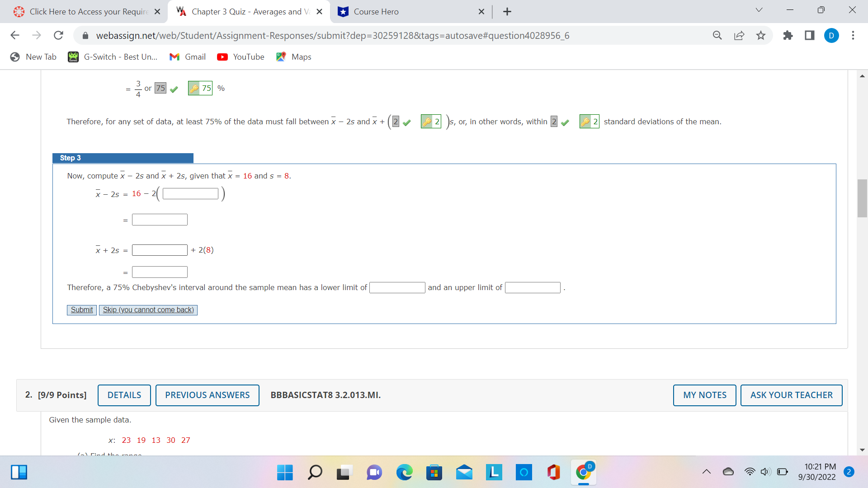Click ASK YOUR TEACHER for question 2
868x488 pixels.
click(x=791, y=395)
